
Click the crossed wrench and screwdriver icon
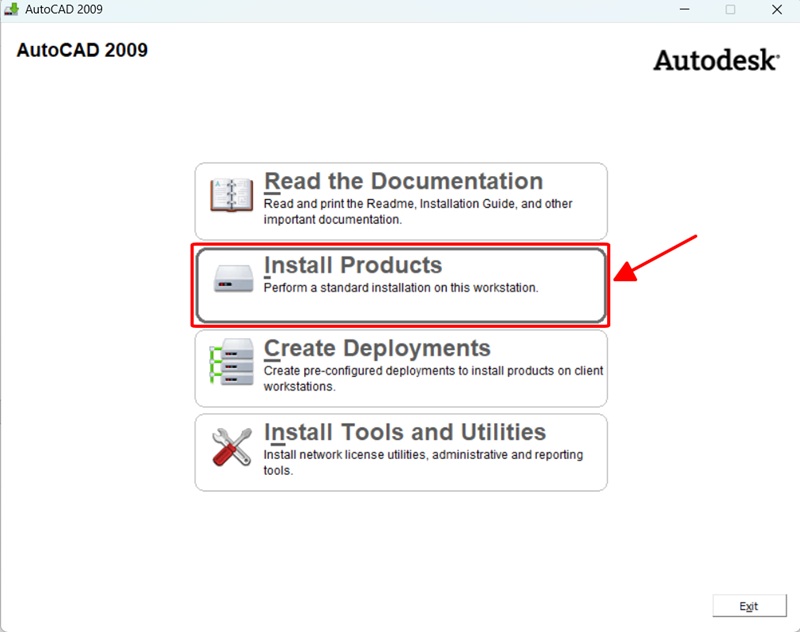pos(229,449)
